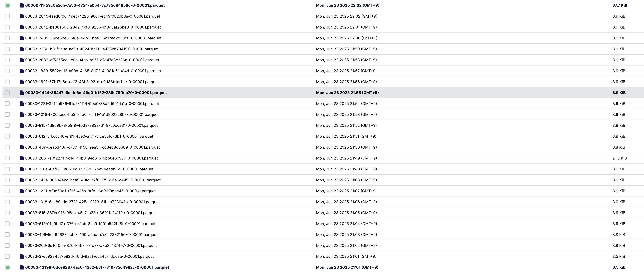Open 00083-612-91d9bd7a parquet file
This screenshot has height=274, width=644.
pos(90,224)
